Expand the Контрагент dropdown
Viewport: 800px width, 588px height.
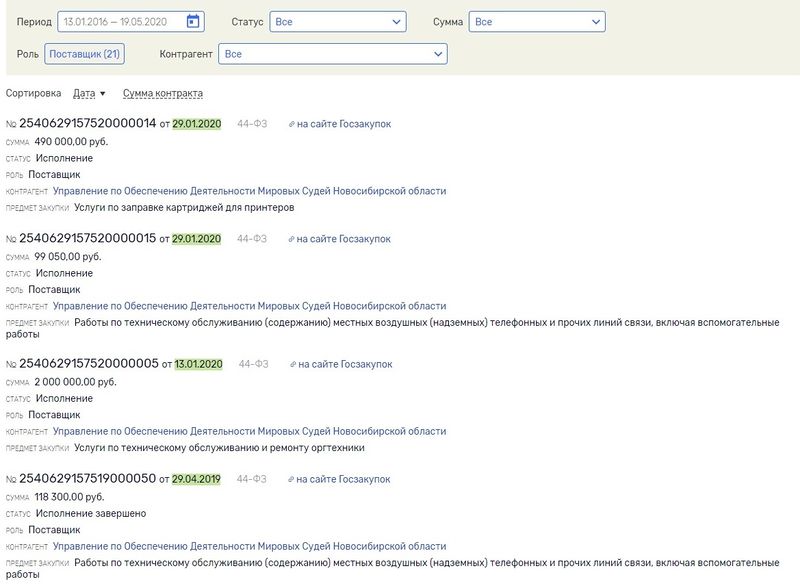click(x=333, y=54)
